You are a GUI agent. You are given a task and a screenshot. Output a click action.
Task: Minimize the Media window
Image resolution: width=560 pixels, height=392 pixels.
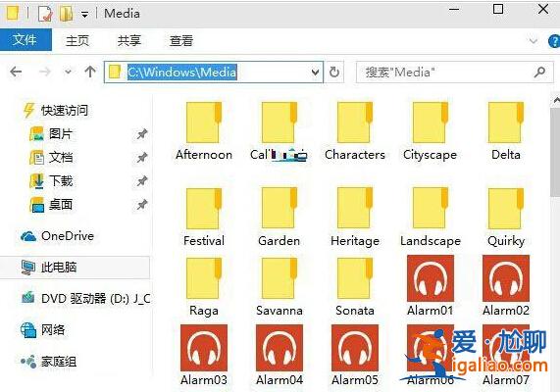click(x=454, y=9)
